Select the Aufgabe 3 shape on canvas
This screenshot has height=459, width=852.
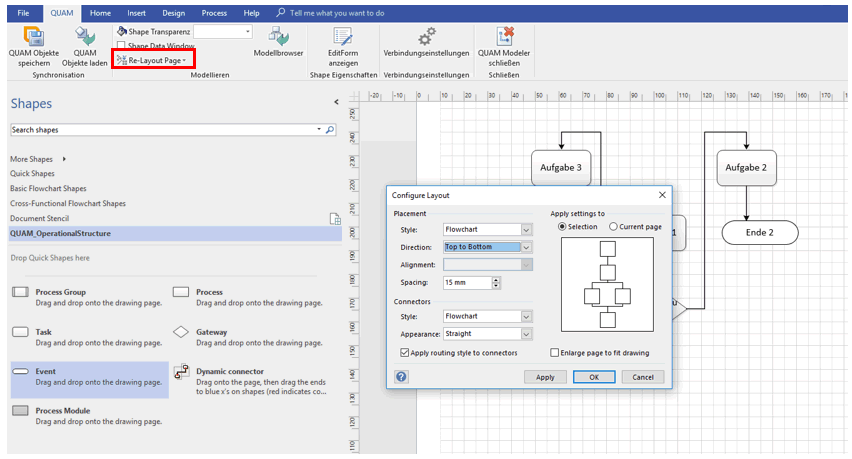point(561,168)
